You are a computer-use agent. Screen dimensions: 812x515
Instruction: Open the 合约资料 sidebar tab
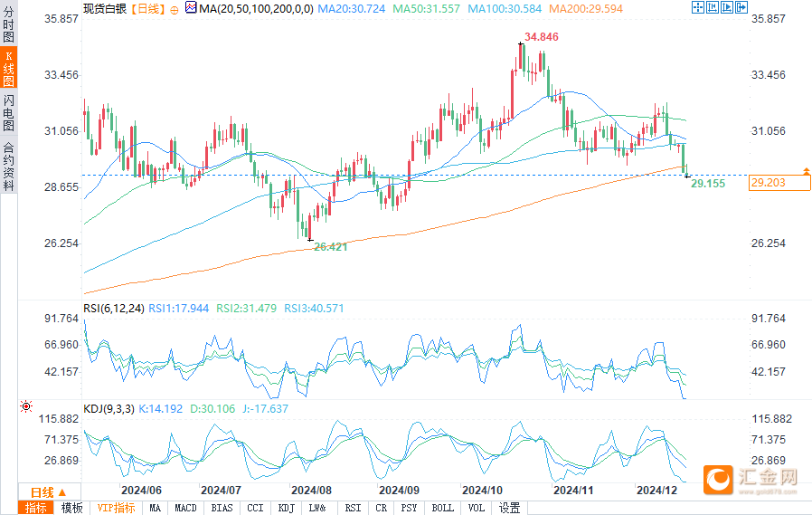coord(8,166)
